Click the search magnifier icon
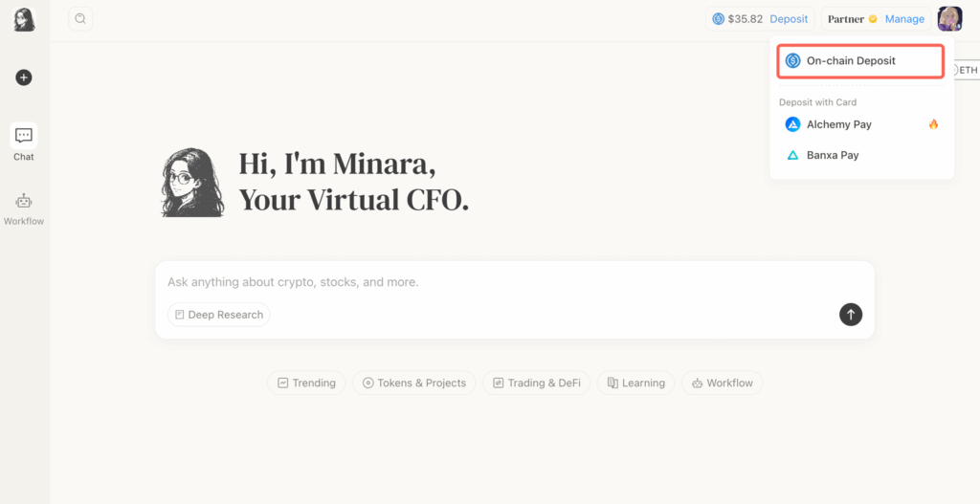Image resolution: width=980 pixels, height=504 pixels. (x=80, y=18)
